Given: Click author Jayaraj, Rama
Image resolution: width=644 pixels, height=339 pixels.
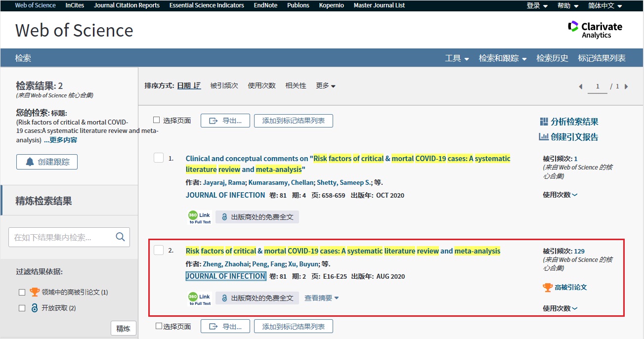Looking at the screenshot, I should [224, 182].
